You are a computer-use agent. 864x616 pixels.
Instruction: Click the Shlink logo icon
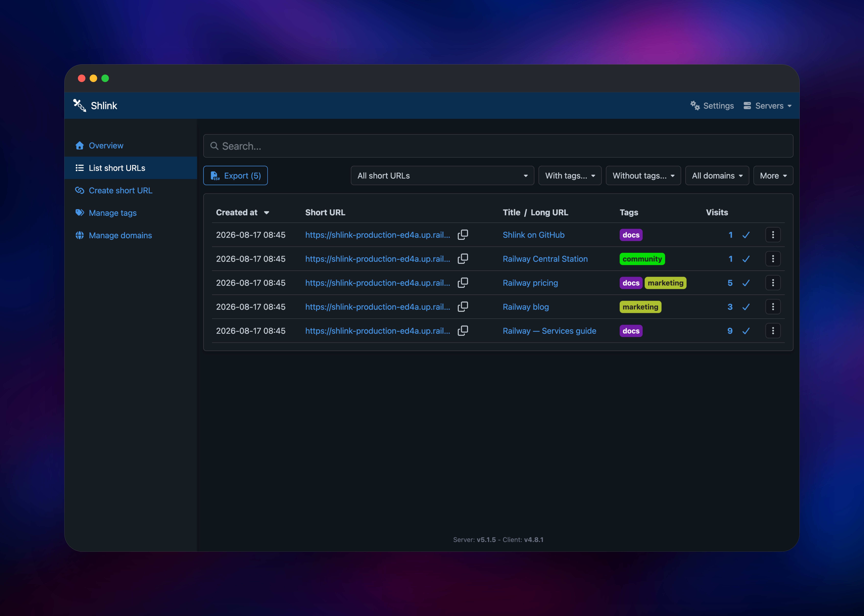(x=80, y=105)
